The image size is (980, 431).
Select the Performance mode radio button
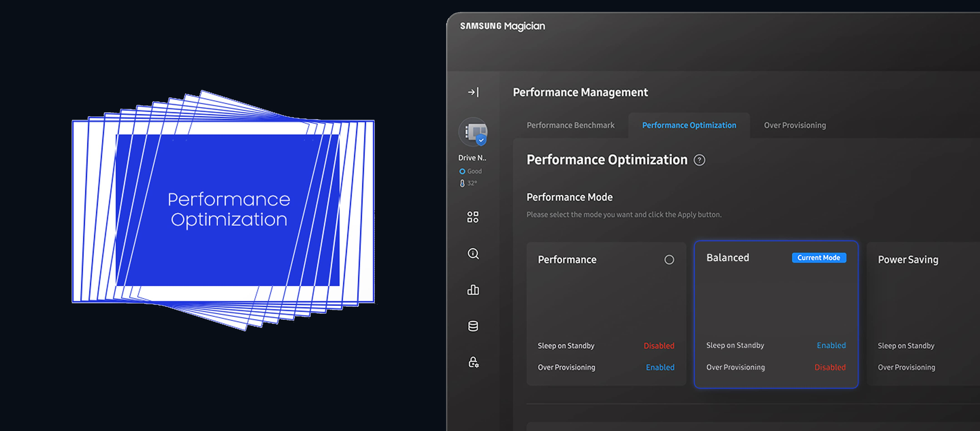(x=669, y=260)
